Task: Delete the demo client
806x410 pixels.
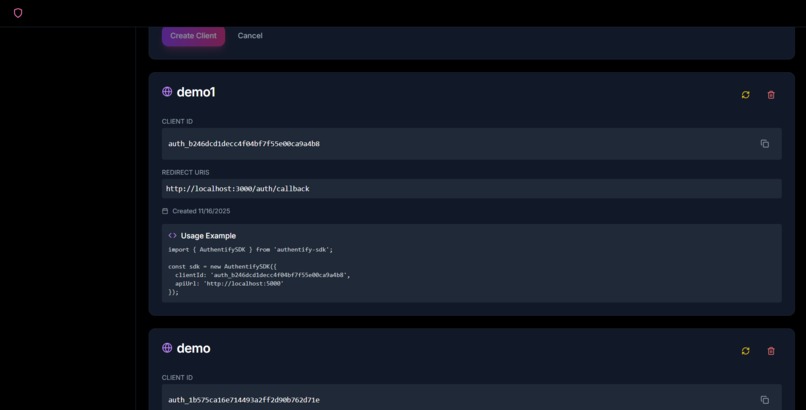Action: tap(771, 351)
